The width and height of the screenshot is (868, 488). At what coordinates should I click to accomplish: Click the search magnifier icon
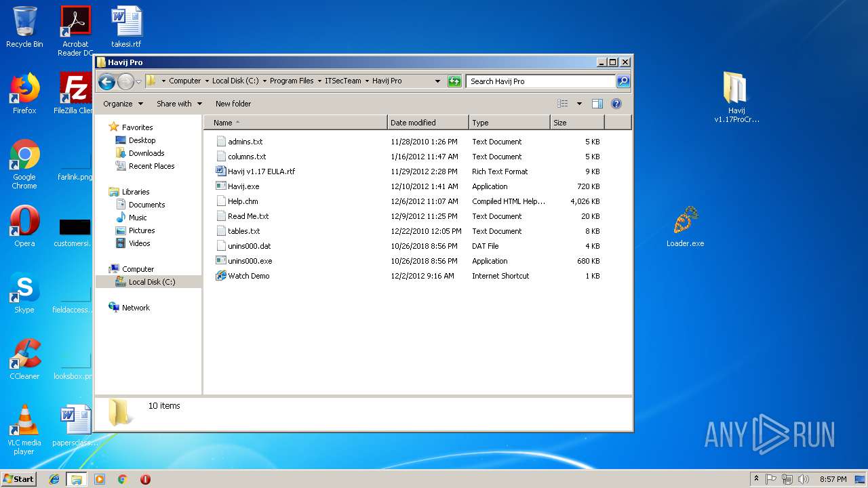tap(623, 81)
